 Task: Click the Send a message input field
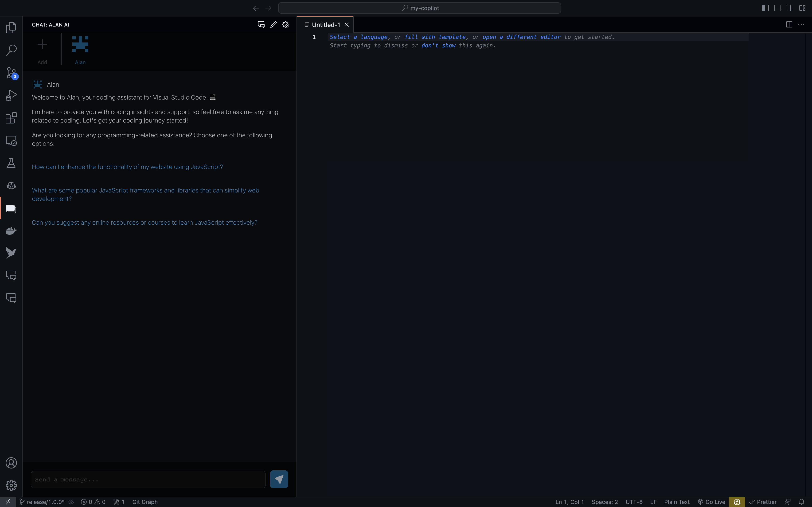tap(148, 480)
